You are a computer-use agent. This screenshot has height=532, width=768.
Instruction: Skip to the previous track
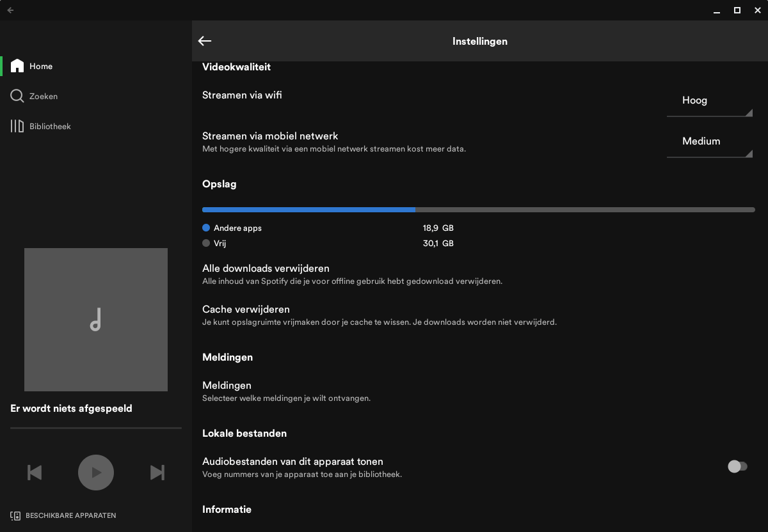pos(35,473)
